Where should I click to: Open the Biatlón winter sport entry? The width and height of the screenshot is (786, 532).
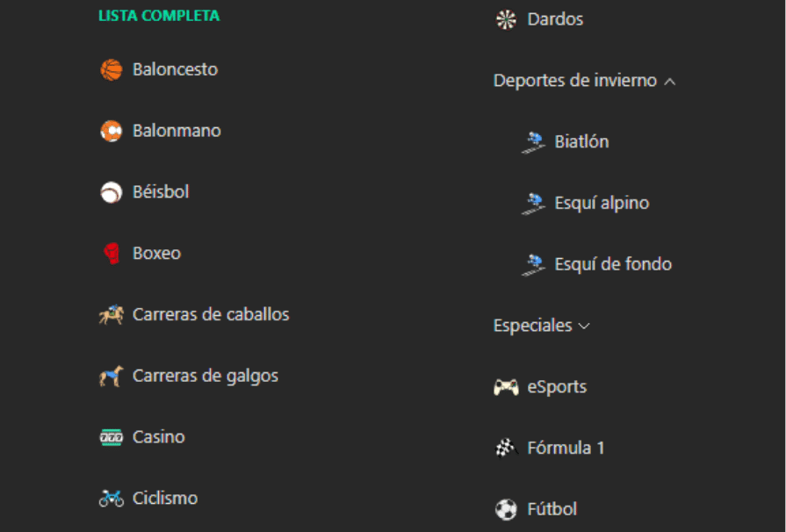pos(581,141)
